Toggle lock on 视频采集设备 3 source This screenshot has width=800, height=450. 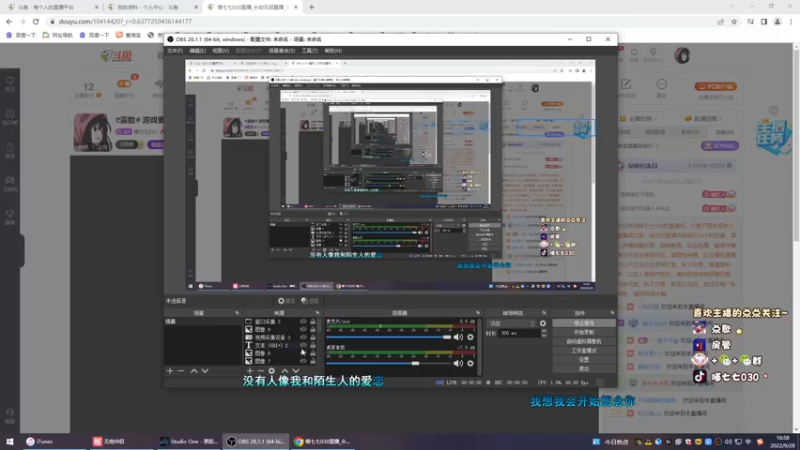point(313,337)
